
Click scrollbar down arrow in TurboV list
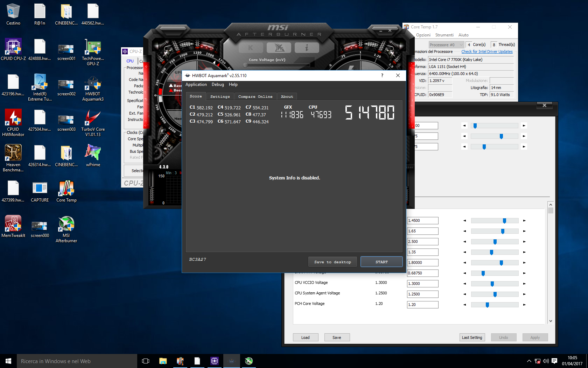[551, 321]
